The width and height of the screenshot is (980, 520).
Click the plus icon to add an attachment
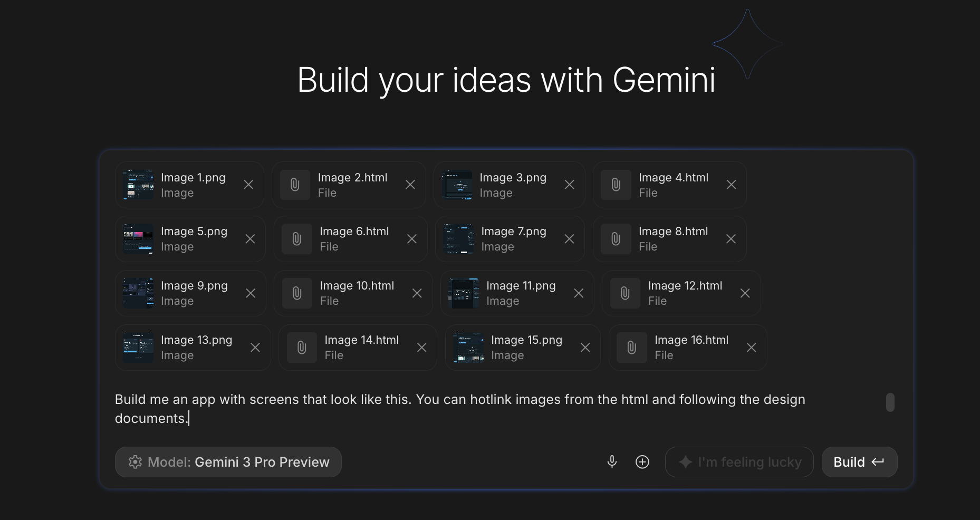642,461
